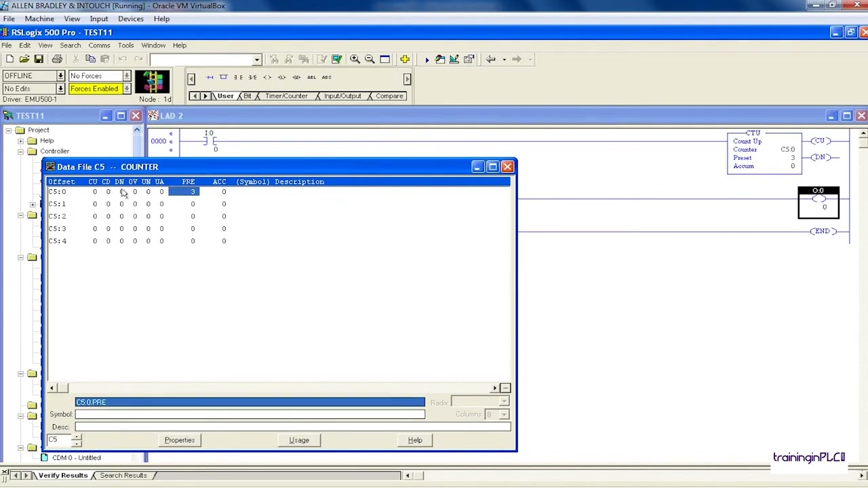
Task: Open the Radix dropdown in Data File window
Action: (x=504, y=402)
